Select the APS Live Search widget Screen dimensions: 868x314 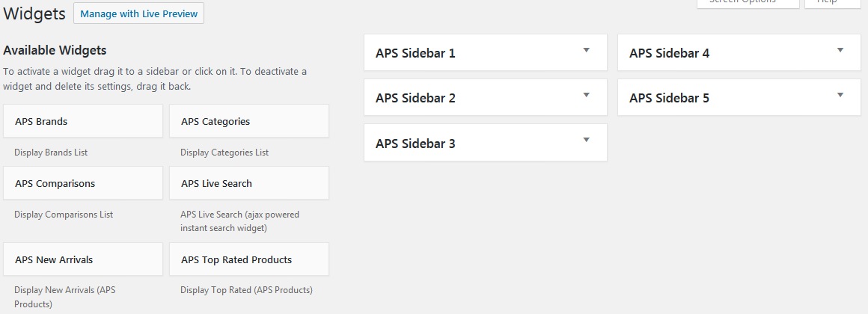[249, 183]
